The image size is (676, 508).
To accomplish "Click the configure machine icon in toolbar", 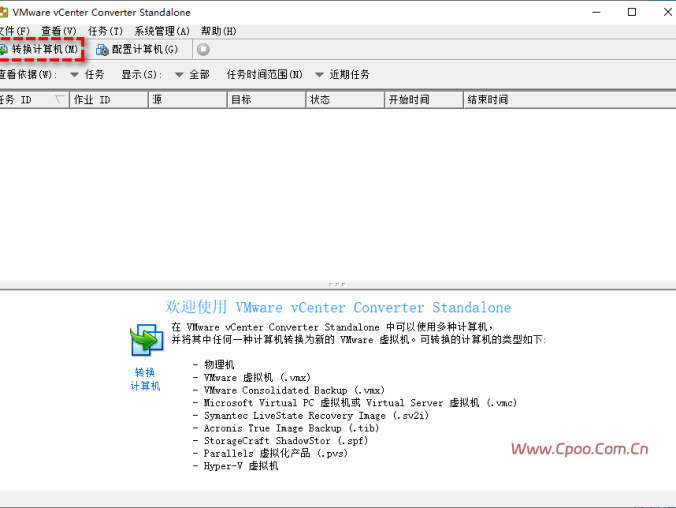I will (x=102, y=50).
